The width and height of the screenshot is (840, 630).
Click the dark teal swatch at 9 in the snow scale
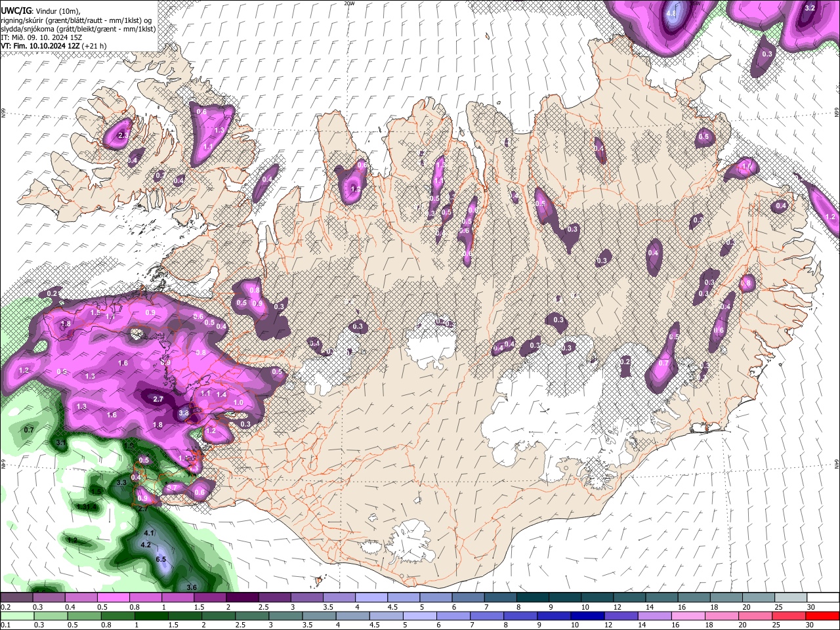566,598
